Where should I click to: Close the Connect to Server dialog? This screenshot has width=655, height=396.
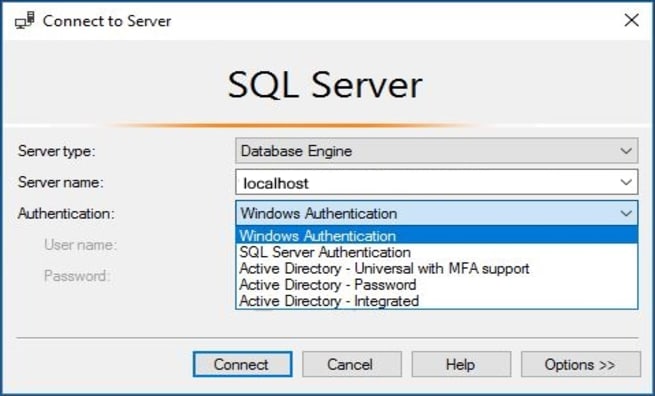631,20
